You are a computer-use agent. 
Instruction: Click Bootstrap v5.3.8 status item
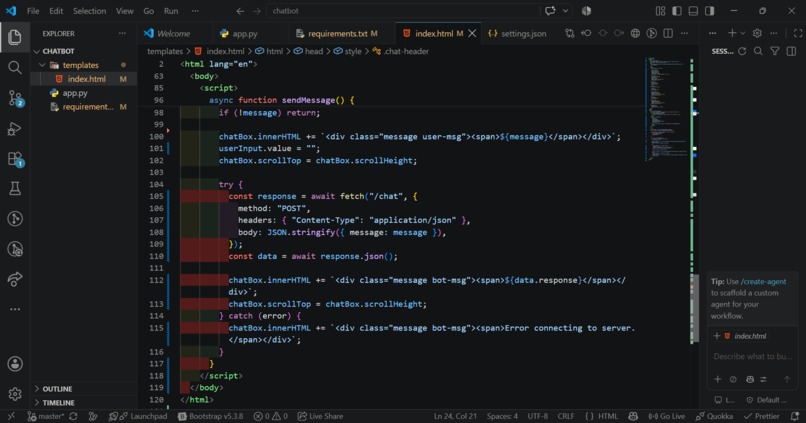(x=210, y=416)
